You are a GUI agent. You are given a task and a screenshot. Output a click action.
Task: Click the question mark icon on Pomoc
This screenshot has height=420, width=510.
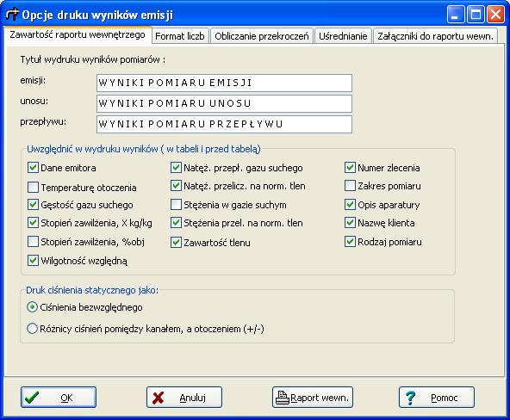[411, 398]
